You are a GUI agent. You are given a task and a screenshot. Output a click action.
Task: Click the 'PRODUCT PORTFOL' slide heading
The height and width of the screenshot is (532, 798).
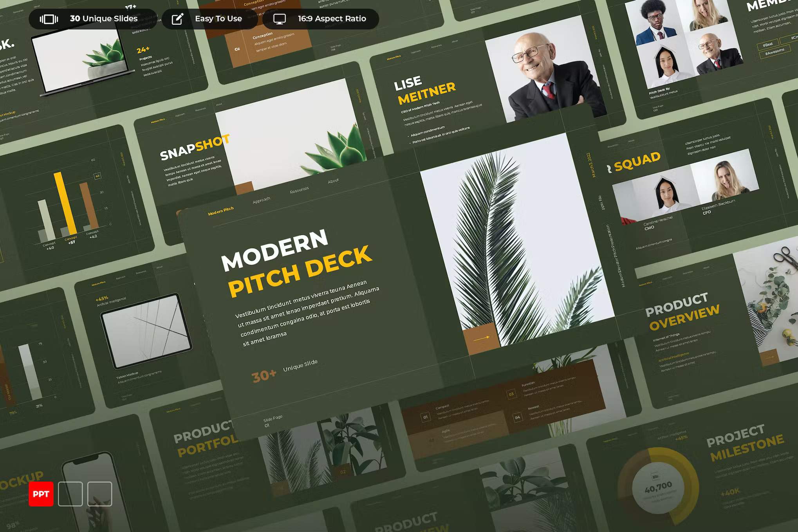pyautogui.click(x=206, y=438)
